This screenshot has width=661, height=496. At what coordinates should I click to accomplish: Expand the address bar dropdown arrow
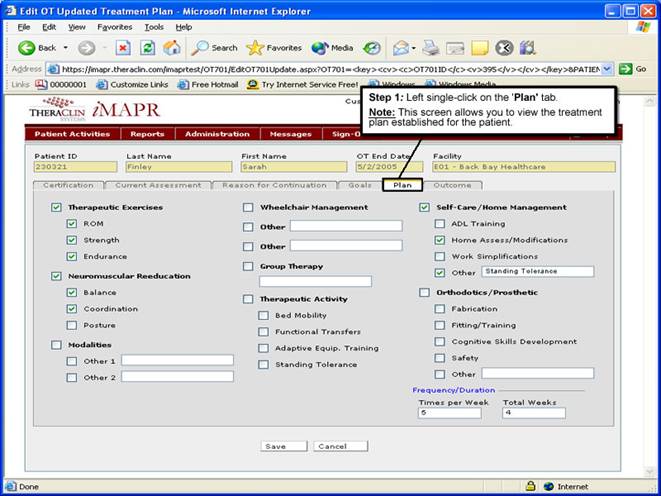(608, 69)
